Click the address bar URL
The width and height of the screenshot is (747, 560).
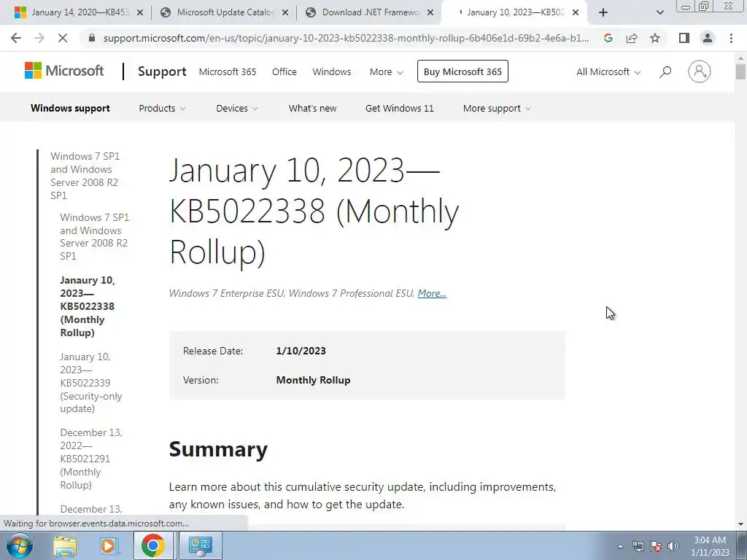347,38
